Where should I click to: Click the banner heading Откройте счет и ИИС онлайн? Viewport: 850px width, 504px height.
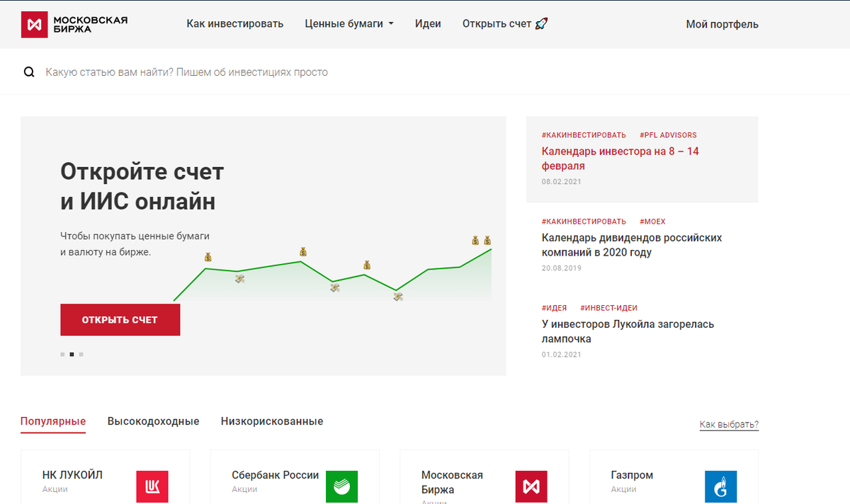[142, 187]
